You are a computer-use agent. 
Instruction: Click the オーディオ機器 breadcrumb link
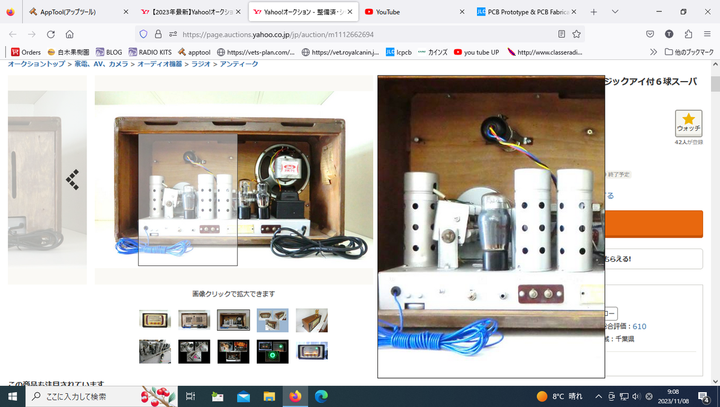pos(161,64)
